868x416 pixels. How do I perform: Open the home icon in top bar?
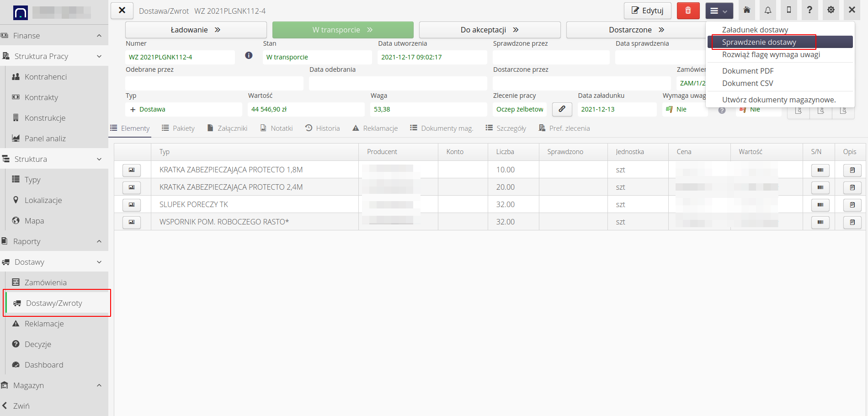click(747, 10)
